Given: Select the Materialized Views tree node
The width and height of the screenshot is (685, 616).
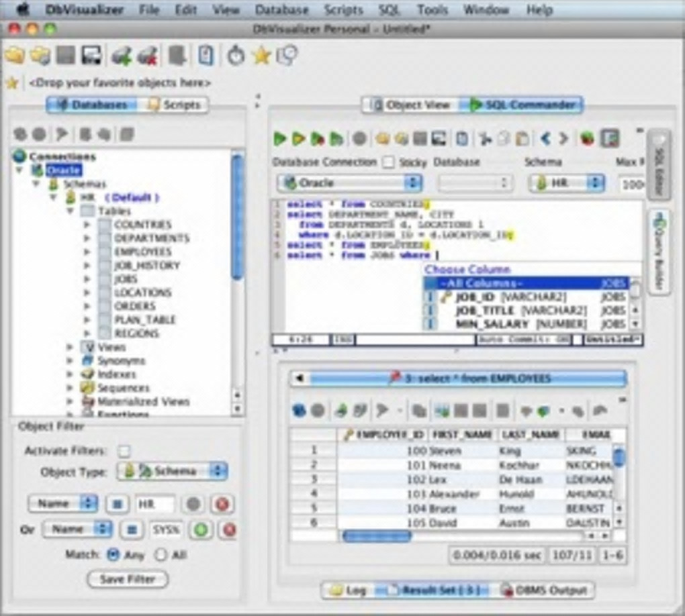Looking at the screenshot, I should [x=143, y=402].
